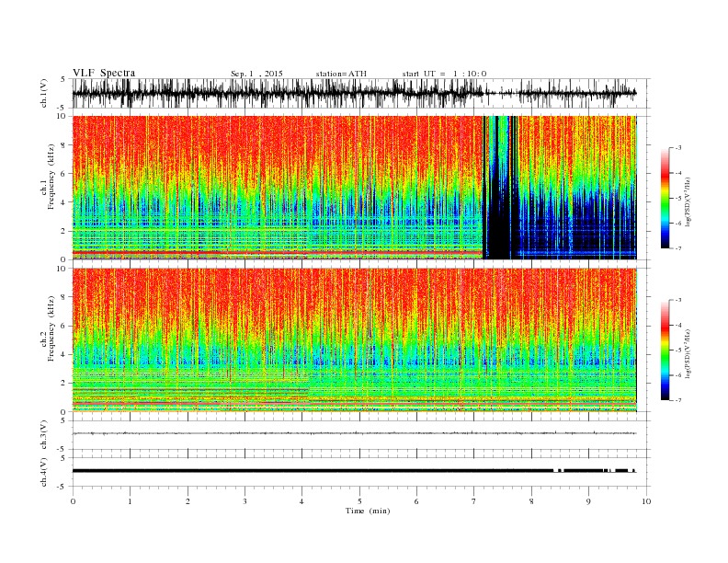Click the ch.1 voltage waveform trace at top
Screen dimensions: 728x563
pyautogui.click(x=354, y=93)
